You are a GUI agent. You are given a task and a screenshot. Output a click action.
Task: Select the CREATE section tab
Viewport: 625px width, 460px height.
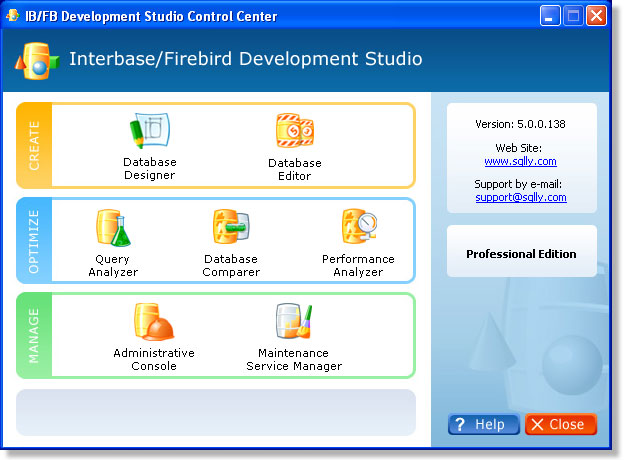tap(34, 145)
